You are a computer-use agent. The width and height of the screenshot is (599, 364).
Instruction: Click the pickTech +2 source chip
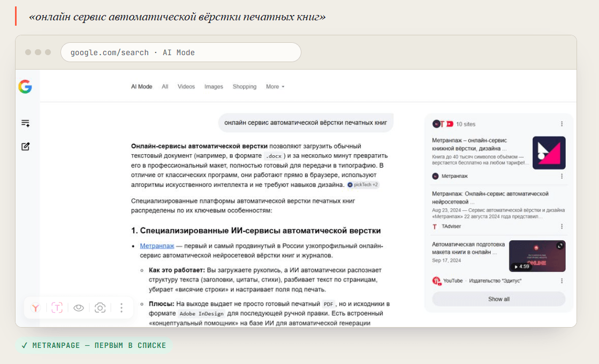(363, 185)
